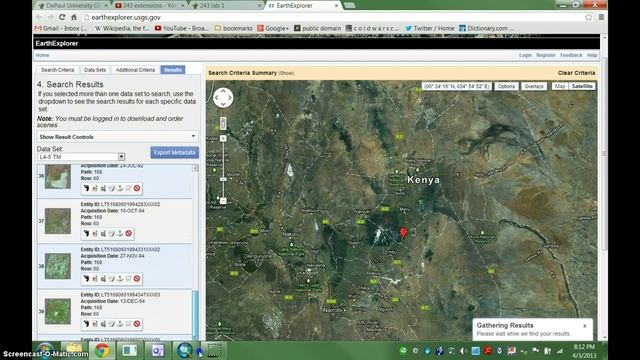Viewport: 640px width, 360px height.
Task: Open download options for result 37
Action: click(120, 233)
